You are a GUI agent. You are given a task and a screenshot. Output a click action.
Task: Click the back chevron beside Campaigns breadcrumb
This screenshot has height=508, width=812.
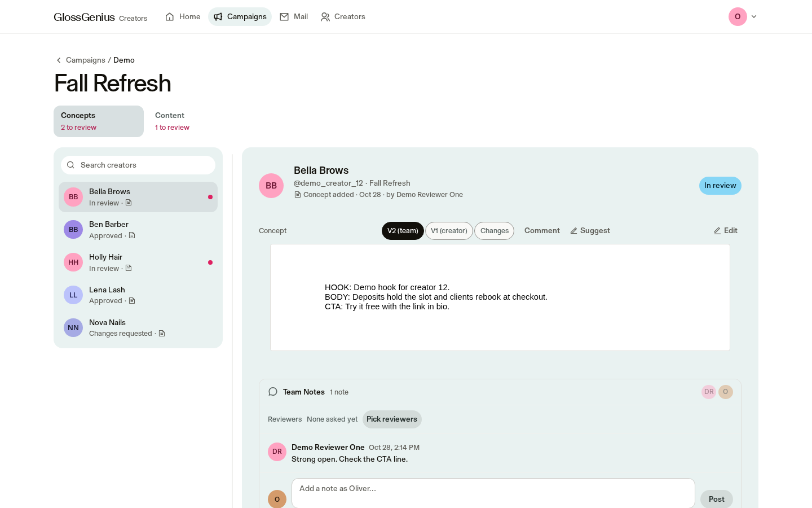point(59,60)
